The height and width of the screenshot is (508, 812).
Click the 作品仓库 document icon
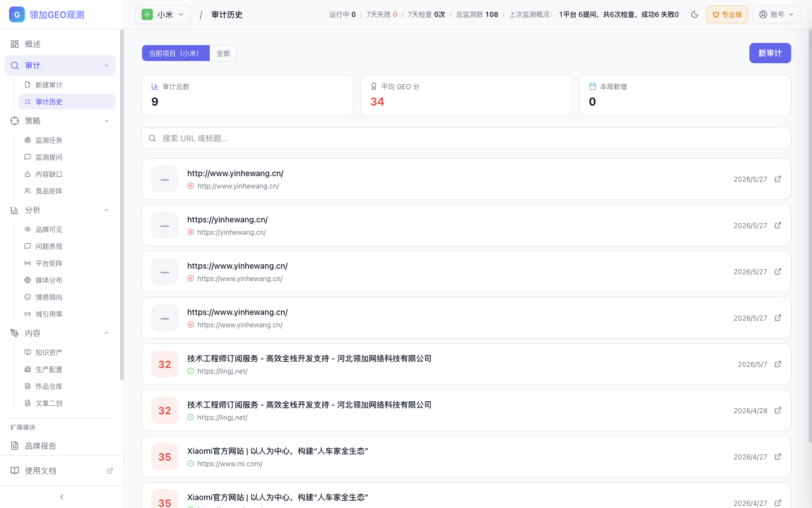point(28,386)
